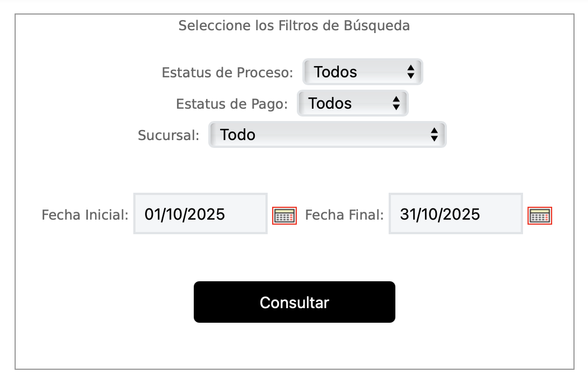Click the "Todo" value in Sucursal
The height and width of the screenshot is (381, 588).
click(237, 135)
